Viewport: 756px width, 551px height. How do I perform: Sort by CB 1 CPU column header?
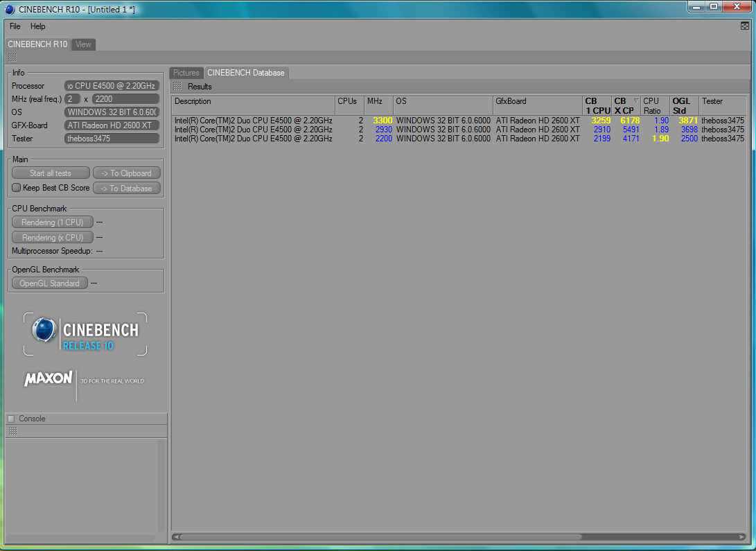[597, 105]
